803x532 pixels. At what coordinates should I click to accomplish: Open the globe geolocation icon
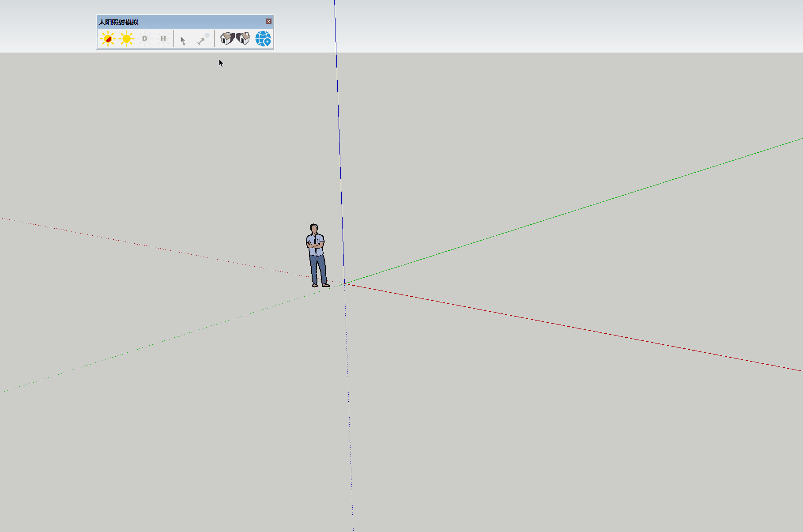click(x=263, y=39)
